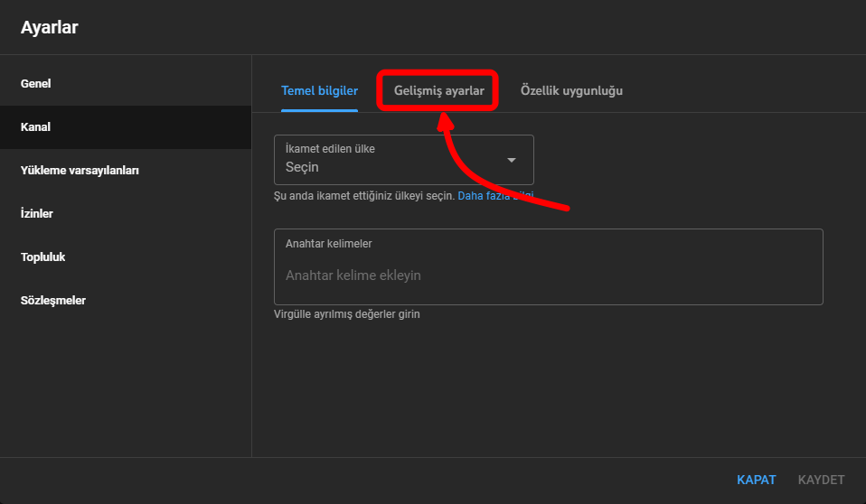Image resolution: width=866 pixels, height=504 pixels.
Task: Select Topluluk in the sidebar
Action: [x=43, y=257]
